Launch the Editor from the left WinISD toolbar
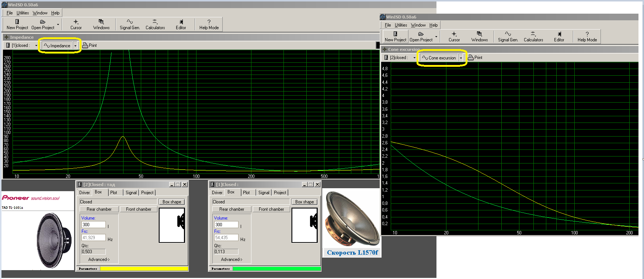The height and width of the screenshot is (279, 644). click(181, 24)
